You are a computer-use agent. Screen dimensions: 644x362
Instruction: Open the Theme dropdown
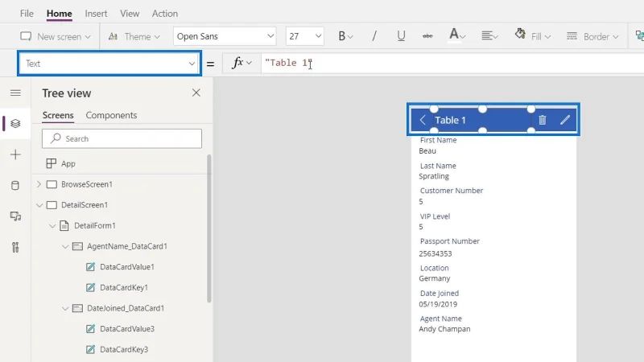[x=134, y=36]
